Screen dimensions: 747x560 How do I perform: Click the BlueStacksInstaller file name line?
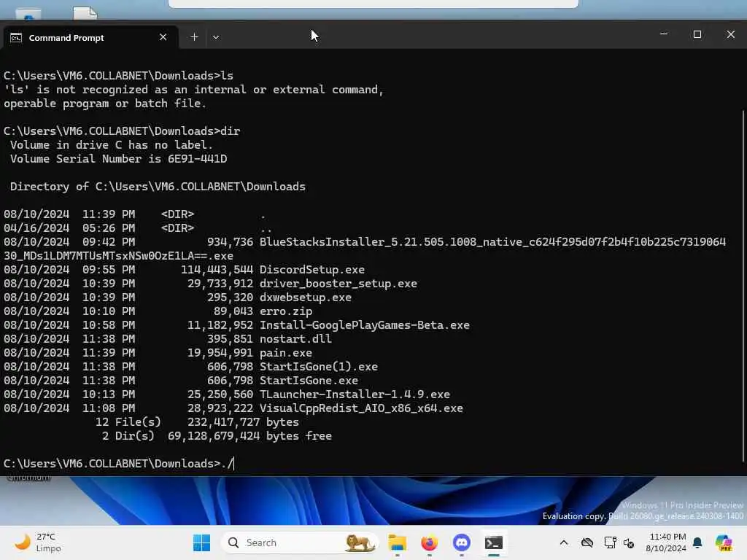pos(492,242)
